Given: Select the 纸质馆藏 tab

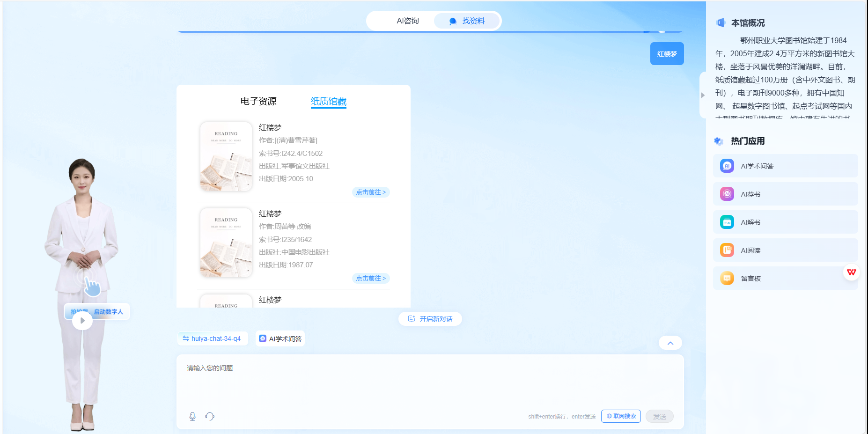Looking at the screenshot, I should (x=328, y=101).
